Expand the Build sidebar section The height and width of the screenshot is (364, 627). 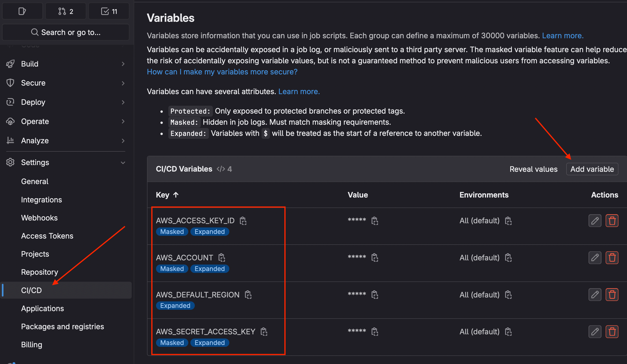pyautogui.click(x=66, y=64)
